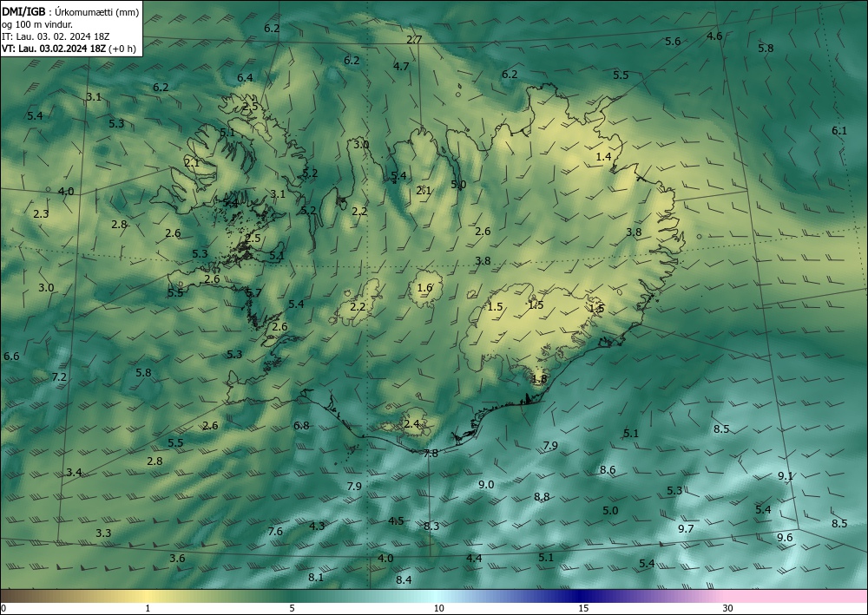This screenshot has height=615, width=868.
Task: Click the 6.4 value north of Westfjords
Action: click(246, 78)
